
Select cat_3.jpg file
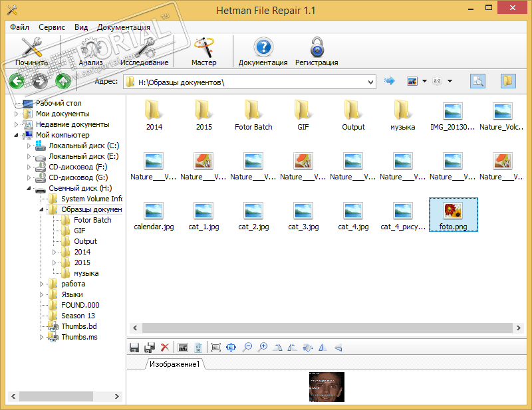[x=303, y=217]
